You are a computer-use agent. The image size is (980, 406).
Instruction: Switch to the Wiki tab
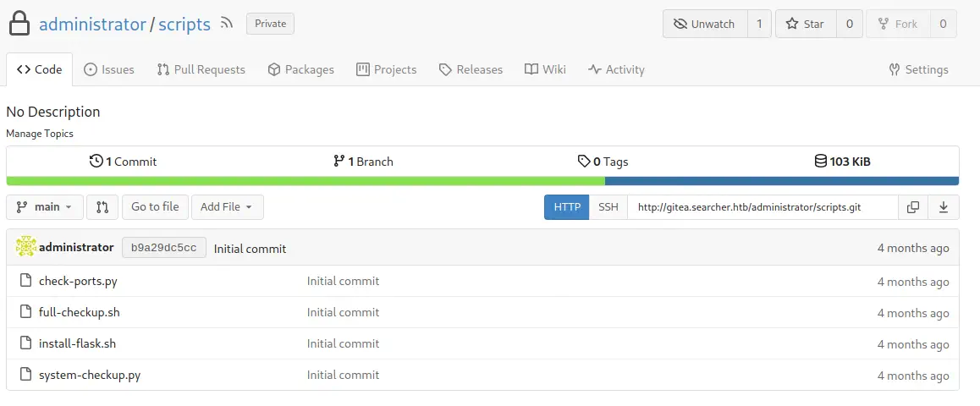point(545,69)
